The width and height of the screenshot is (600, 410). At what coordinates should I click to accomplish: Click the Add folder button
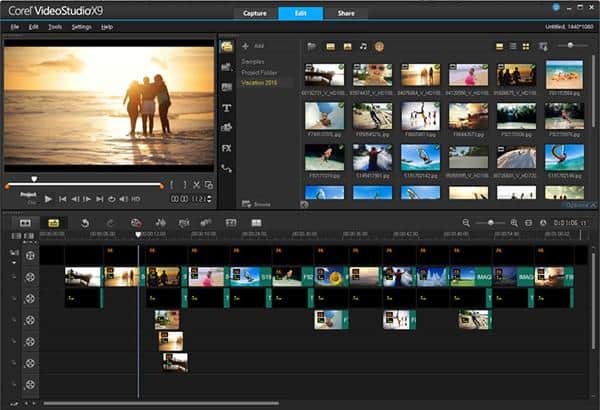tap(253, 46)
